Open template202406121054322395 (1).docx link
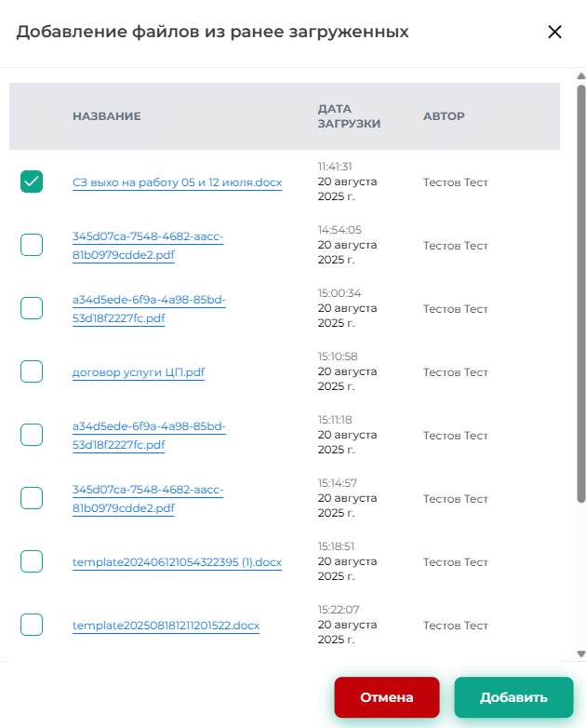586x728 pixels. coord(177,562)
